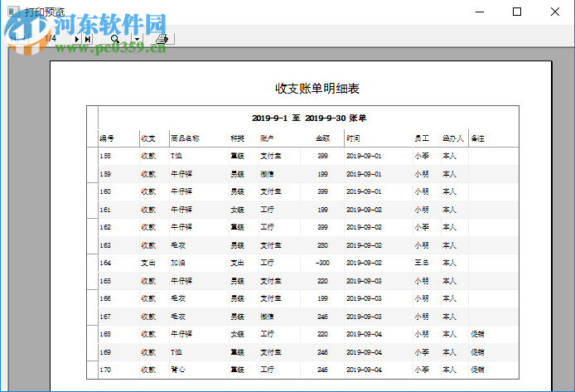Click 支付宝 in row 166
This screenshot has width=575, height=392.
pos(271,298)
